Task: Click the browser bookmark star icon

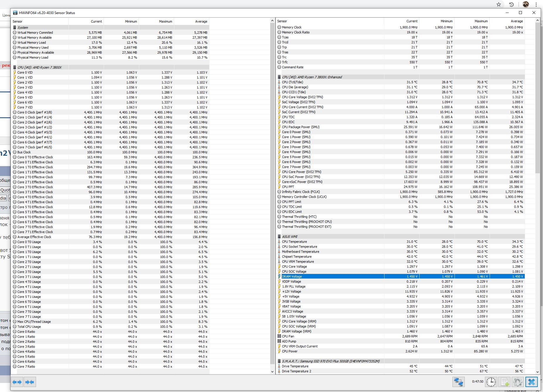Action: (498, 4)
